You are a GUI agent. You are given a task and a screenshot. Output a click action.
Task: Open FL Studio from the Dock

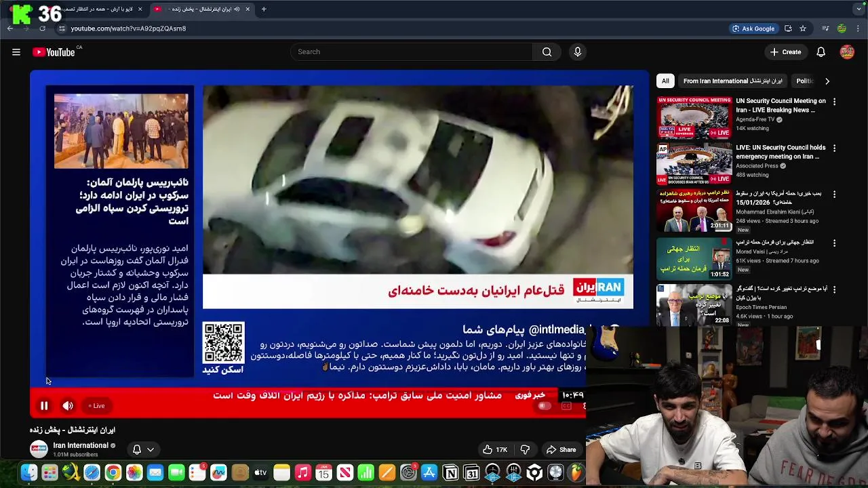coord(576,473)
